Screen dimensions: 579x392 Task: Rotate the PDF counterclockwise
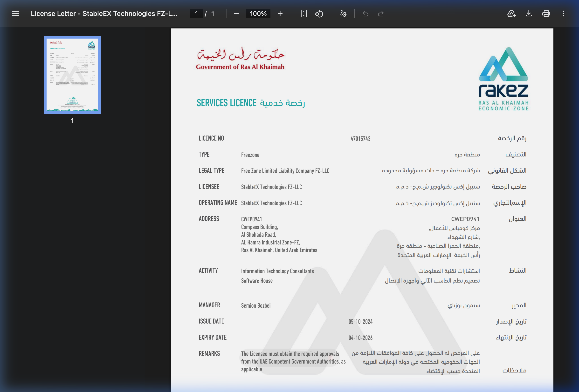(319, 14)
